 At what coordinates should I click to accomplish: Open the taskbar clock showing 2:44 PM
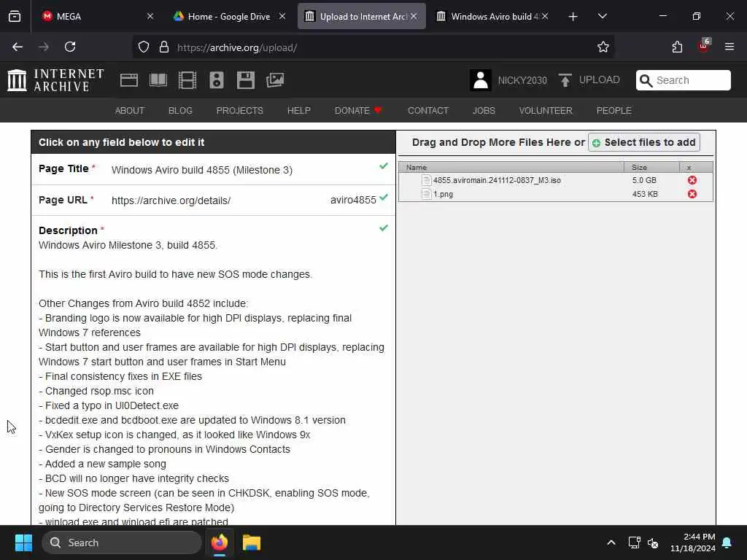(x=693, y=542)
